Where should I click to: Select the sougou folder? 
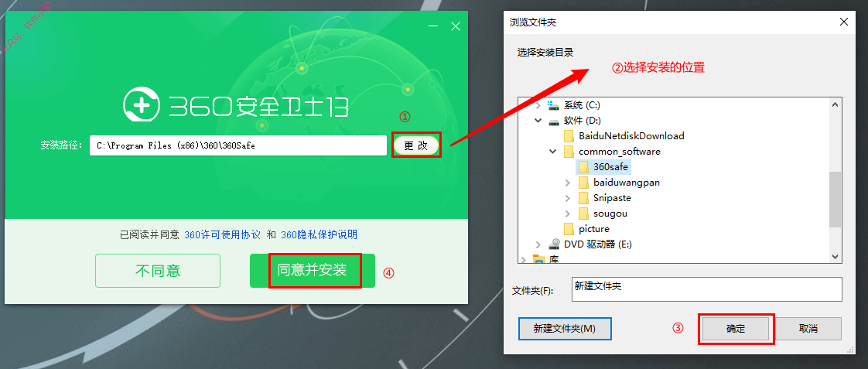(x=610, y=214)
